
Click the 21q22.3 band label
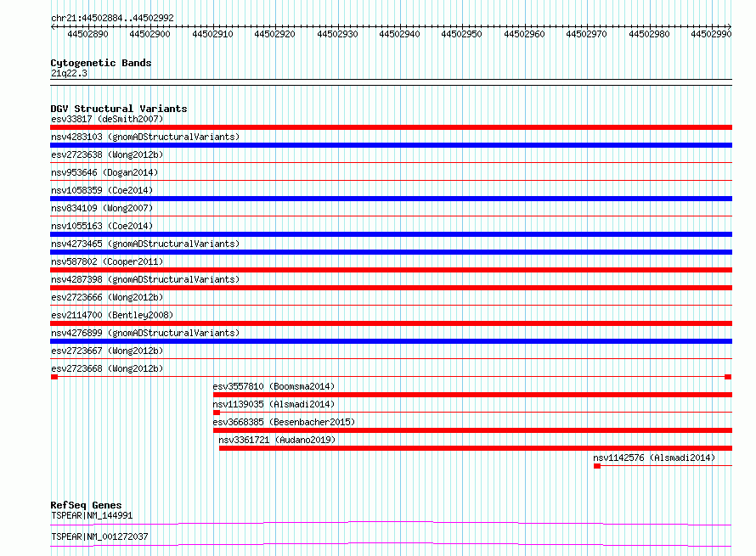tap(69, 73)
